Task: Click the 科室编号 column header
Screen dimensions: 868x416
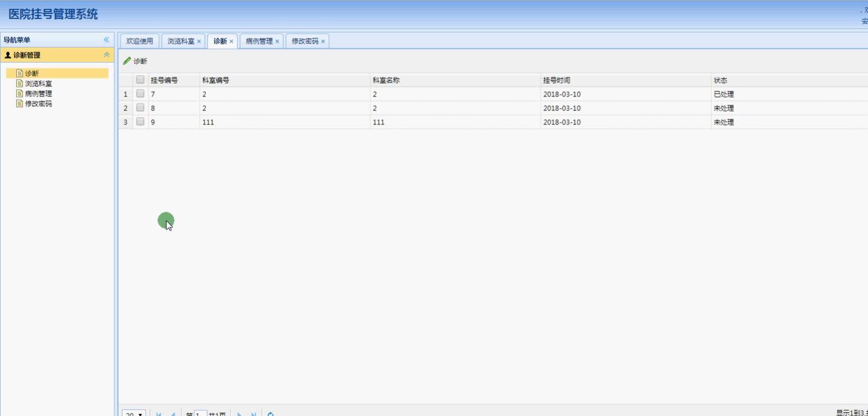Action: point(285,80)
